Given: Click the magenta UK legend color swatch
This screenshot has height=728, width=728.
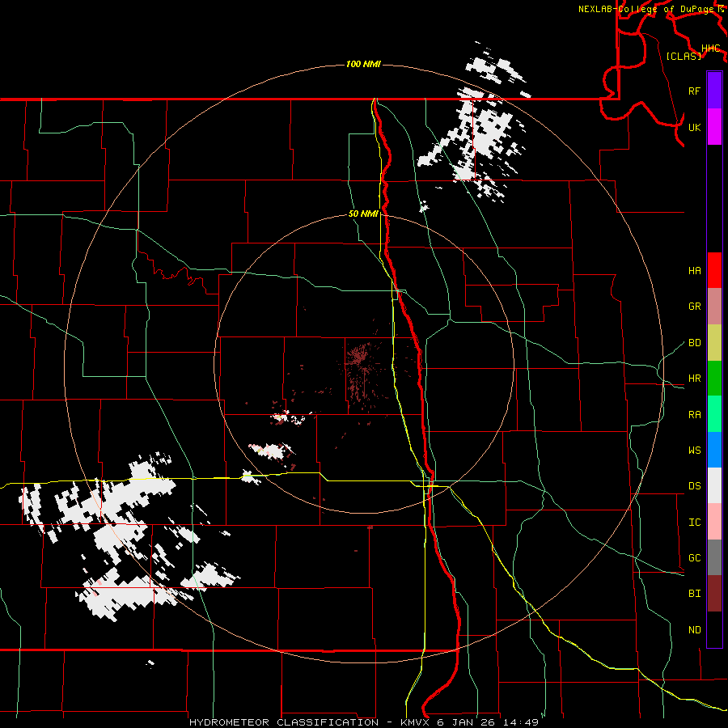Looking at the screenshot, I should [714, 127].
